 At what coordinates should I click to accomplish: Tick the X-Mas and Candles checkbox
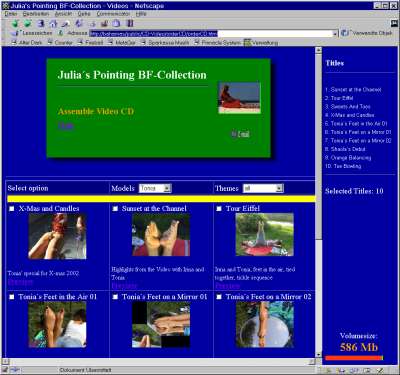click(12, 209)
